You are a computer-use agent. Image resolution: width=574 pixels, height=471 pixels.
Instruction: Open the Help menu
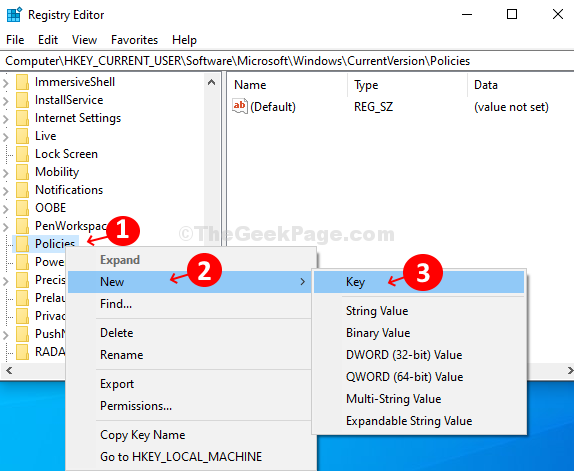[x=184, y=40]
